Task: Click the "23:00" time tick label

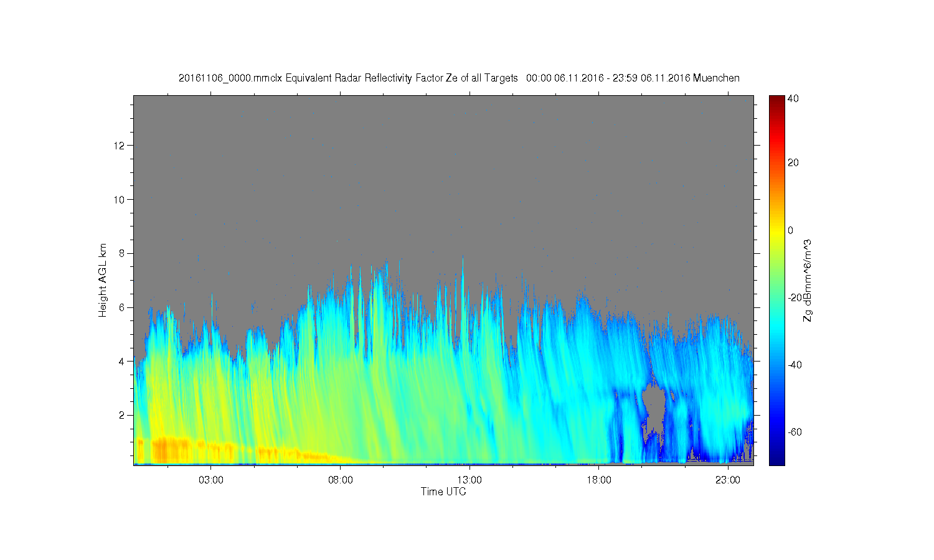Action: (x=728, y=480)
